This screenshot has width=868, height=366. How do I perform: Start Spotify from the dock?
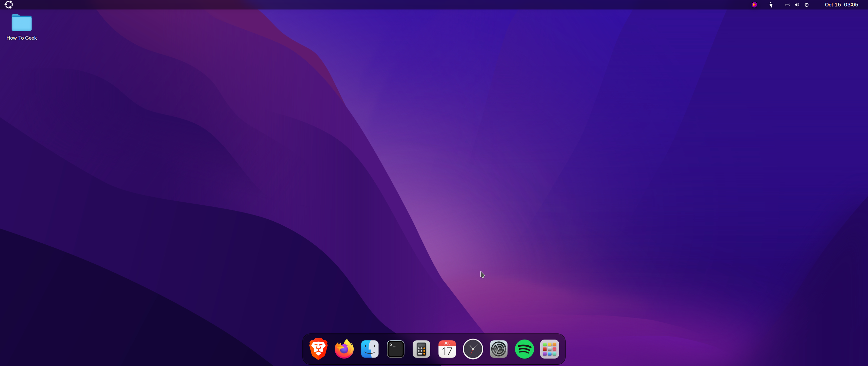pos(524,349)
